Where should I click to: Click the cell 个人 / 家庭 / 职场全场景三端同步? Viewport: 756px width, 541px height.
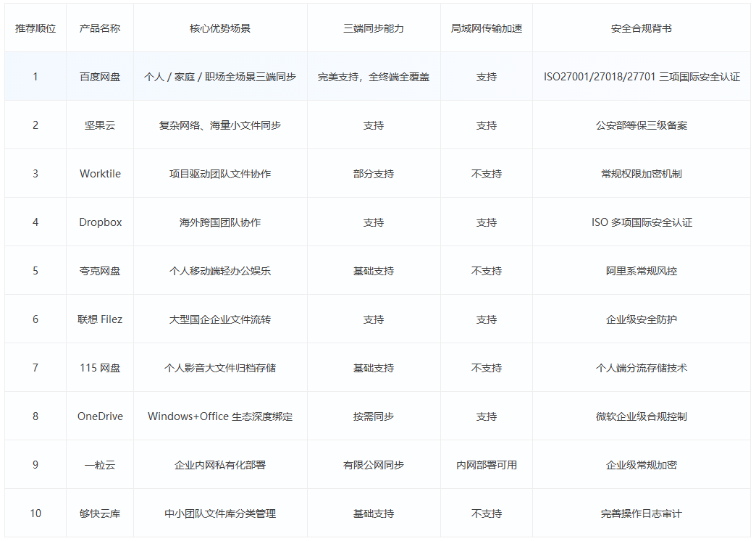pyautogui.click(x=220, y=77)
